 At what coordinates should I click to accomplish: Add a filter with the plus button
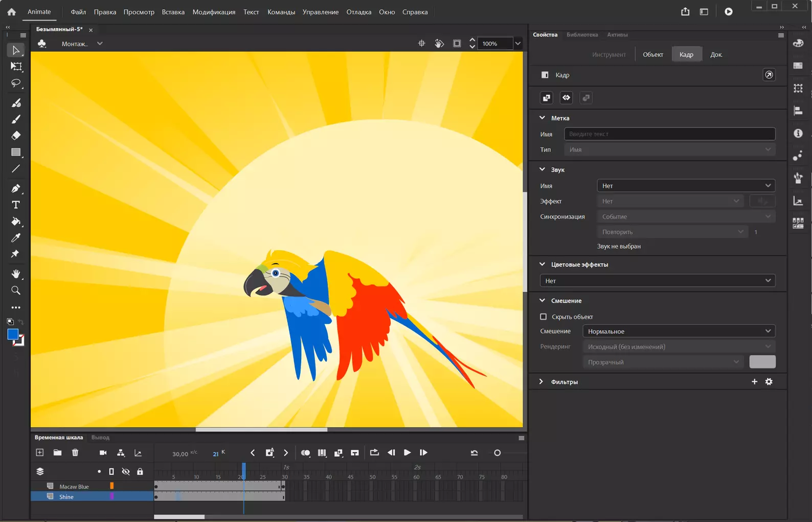pos(754,382)
